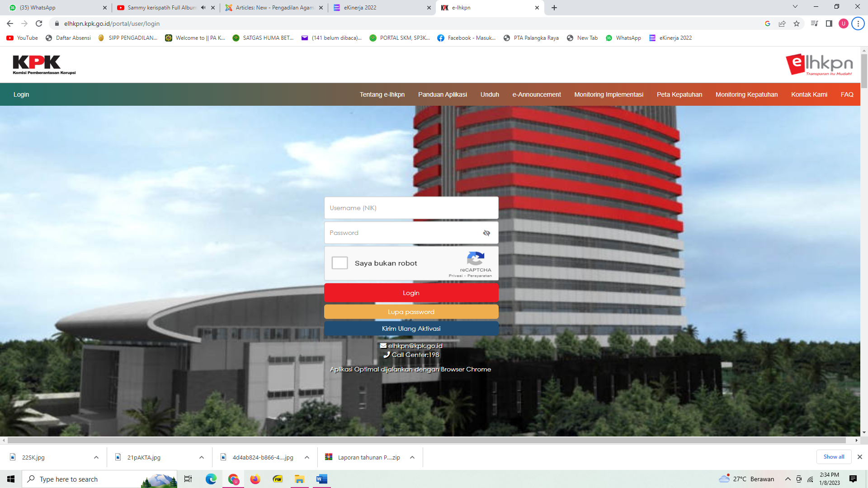This screenshot has width=868, height=488.
Task: Click the reCAPTCHA Privasi link
Action: coord(456,276)
